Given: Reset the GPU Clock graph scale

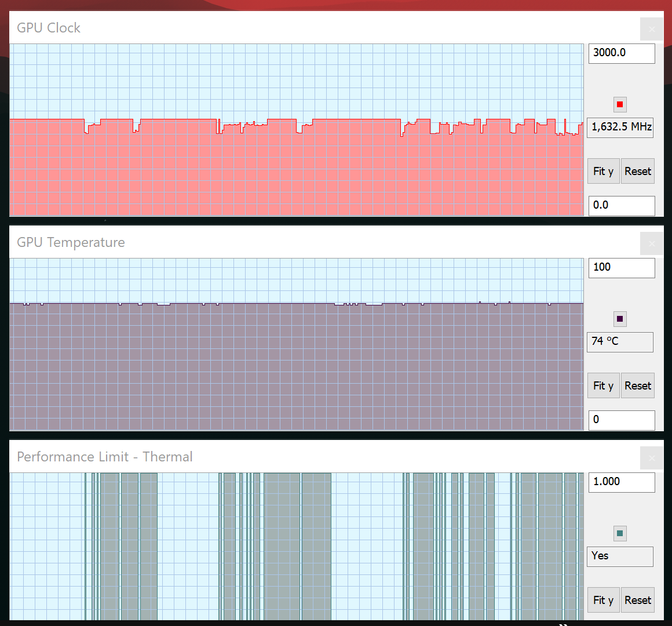Looking at the screenshot, I should coord(637,171).
